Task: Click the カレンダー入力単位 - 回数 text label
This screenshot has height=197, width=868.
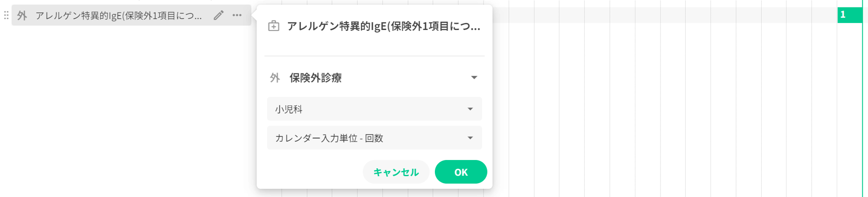Action: [x=329, y=138]
